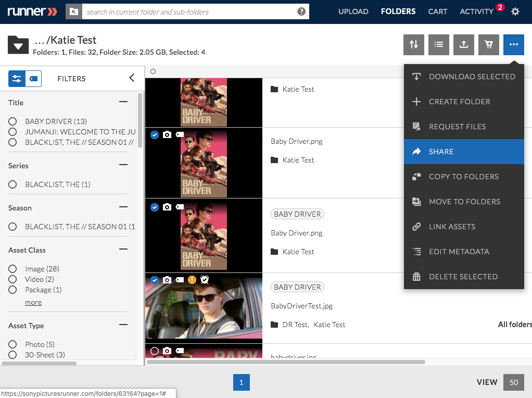Image resolution: width=532 pixels, height=398 pixels.
Task: Open the Cart page
Action: click(x=437, y=11)
